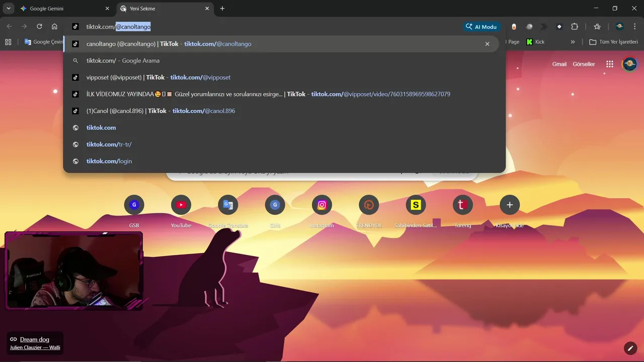The height and width of the screenshot is (362, 644).
Task: Bookmark this page with star icon
Action: click(597, 27)
